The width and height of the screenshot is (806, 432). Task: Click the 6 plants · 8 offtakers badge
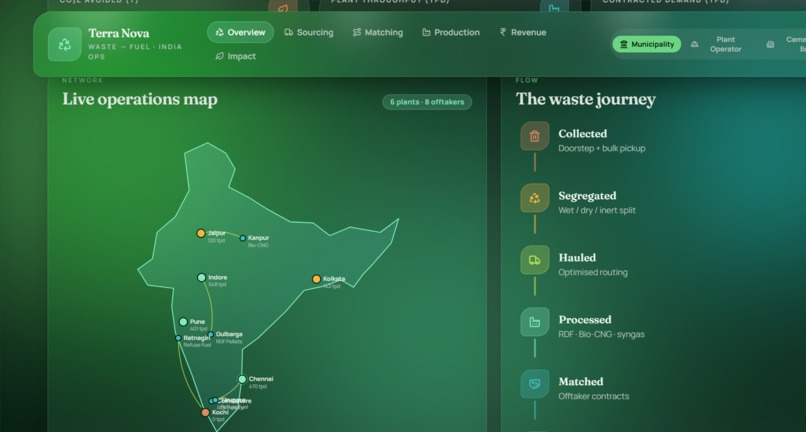click(427, 102)
